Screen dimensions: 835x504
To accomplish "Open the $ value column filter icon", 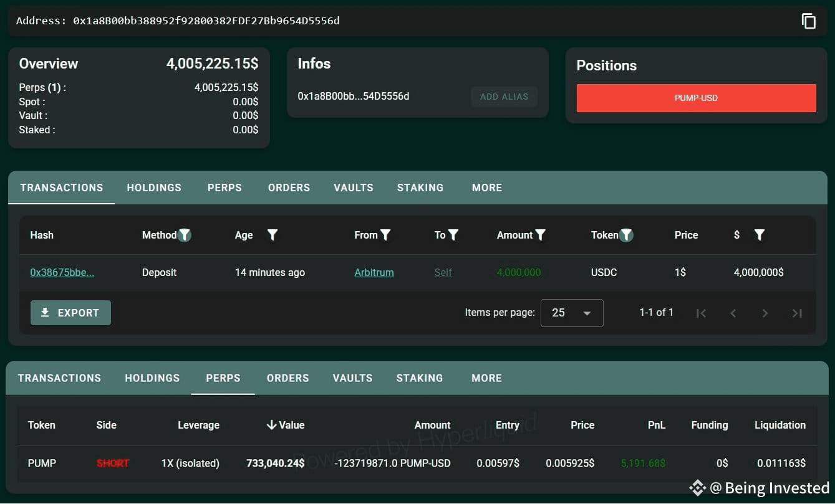I will point(759,235).
